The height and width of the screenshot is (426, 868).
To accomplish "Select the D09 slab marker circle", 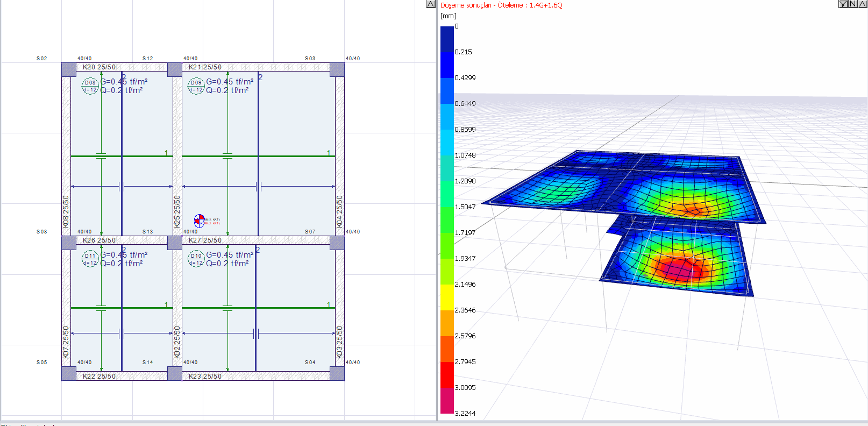I will [x=196, y=86].
